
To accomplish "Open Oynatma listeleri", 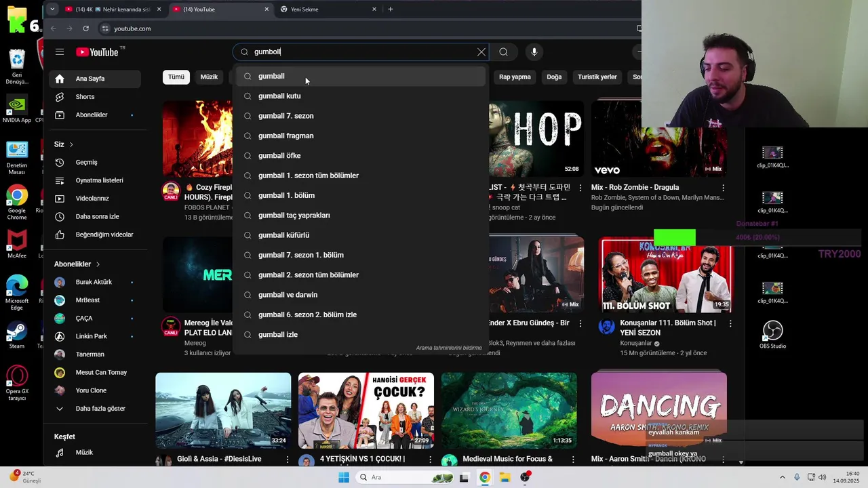I will [95, 180].
